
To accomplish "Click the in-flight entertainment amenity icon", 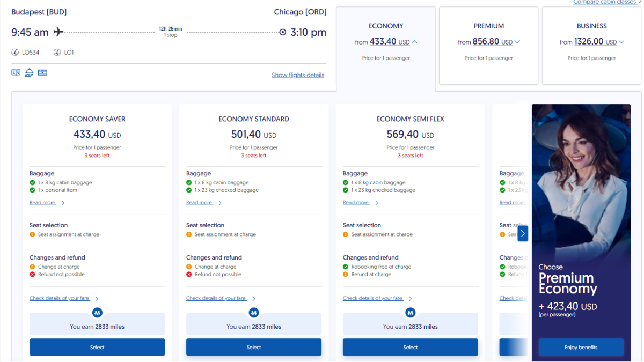I will (42, 72).
